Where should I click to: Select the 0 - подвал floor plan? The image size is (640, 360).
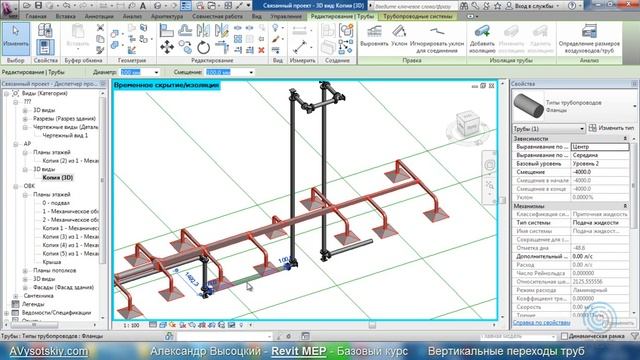click(56, 203)
